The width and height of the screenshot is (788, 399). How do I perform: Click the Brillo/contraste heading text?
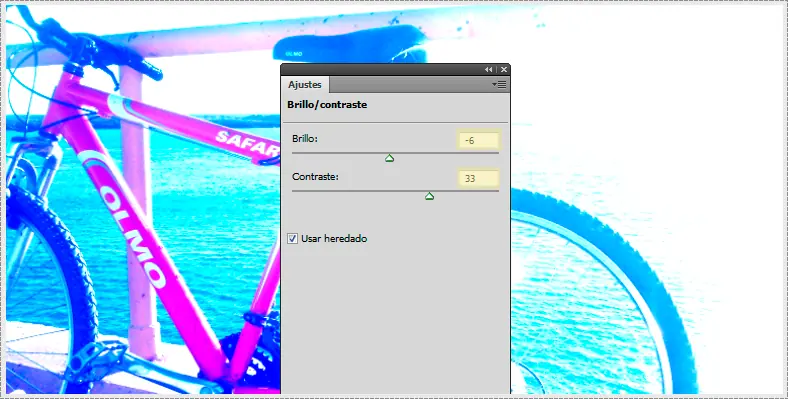pyautogui.click(x=327, y=105)
